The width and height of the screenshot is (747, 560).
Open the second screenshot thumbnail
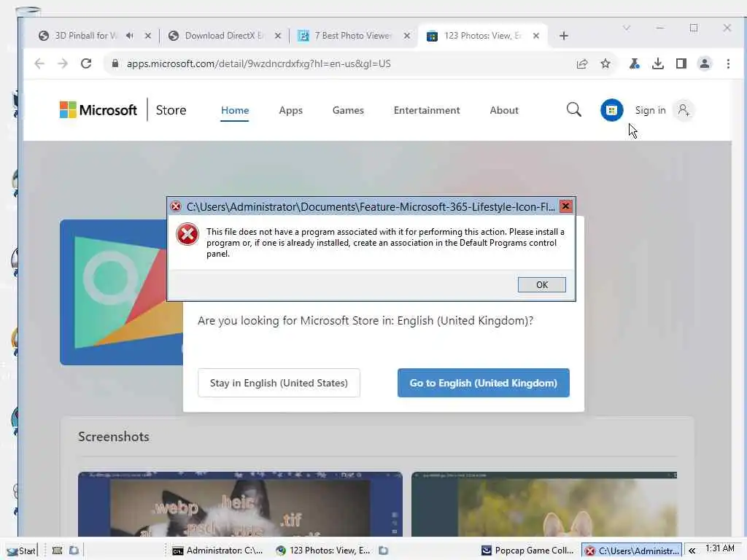tap(544, 504)
